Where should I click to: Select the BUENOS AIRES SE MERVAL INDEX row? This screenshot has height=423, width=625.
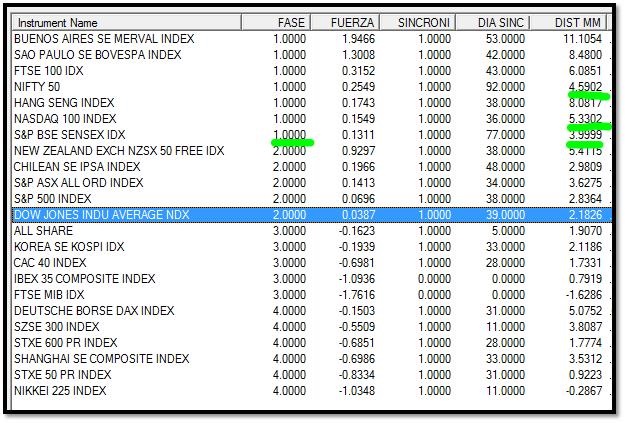(x=312, y=39)
